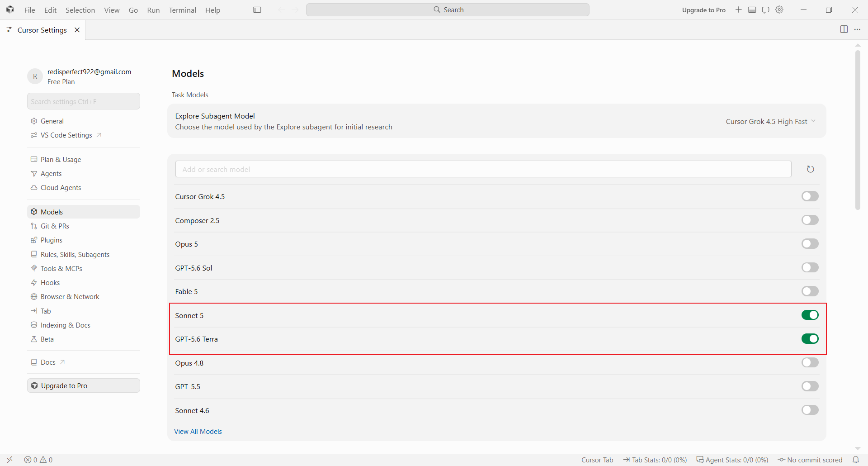
Task: Click the new tab plus icon
Action: click(x=738, y=10)
